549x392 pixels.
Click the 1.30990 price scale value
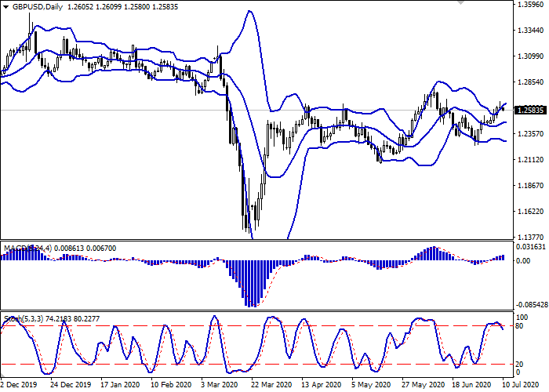point(532,56)
